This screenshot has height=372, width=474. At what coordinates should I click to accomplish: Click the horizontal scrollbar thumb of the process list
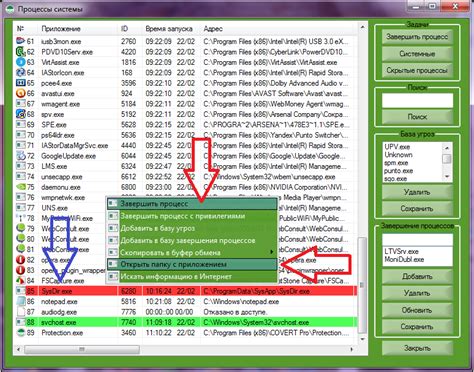[82, 349]
